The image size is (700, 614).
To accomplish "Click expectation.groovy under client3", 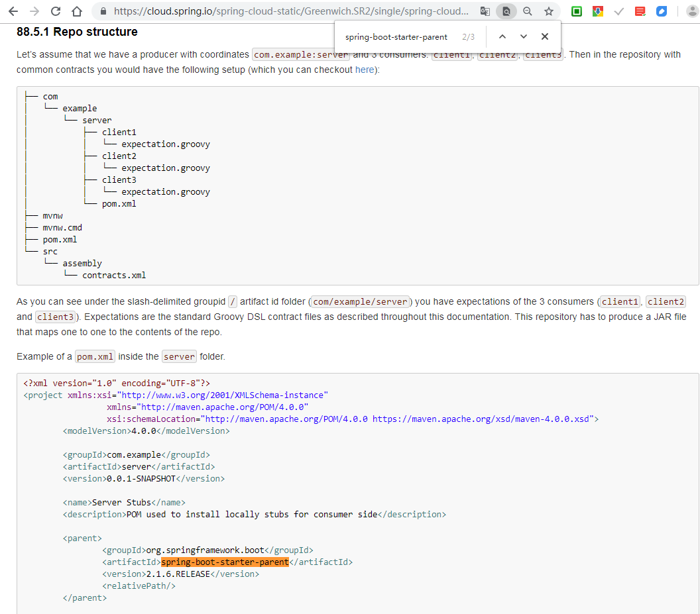I will pyautogui.click(x=166, y=192).
